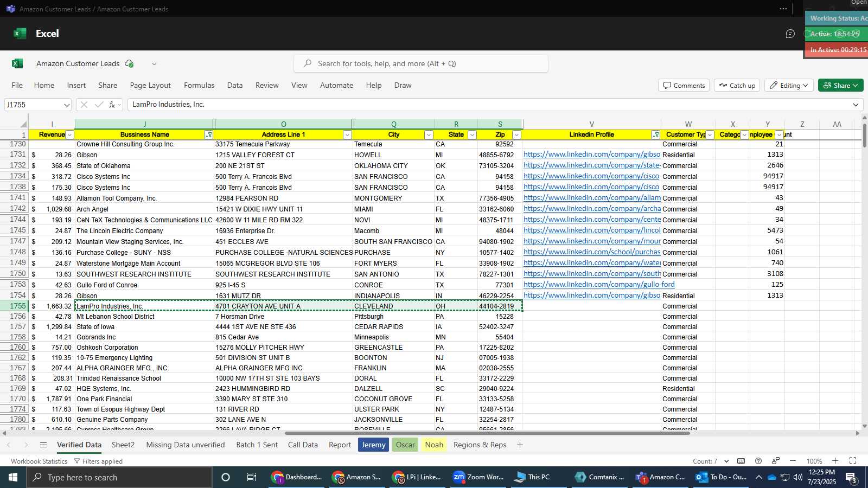This screenshot has height=488, width=868.
Task: Expand the formula bar chevron
Action: [x=856, y=105]
